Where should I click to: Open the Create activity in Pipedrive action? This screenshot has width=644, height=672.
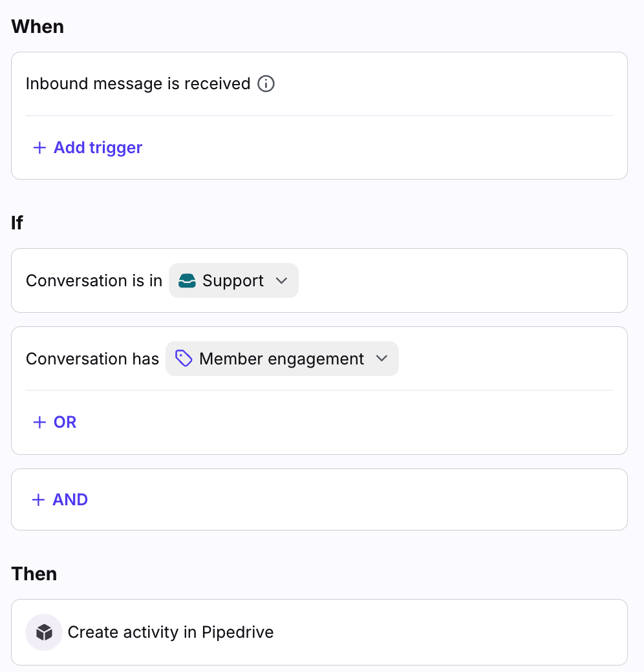171,632
